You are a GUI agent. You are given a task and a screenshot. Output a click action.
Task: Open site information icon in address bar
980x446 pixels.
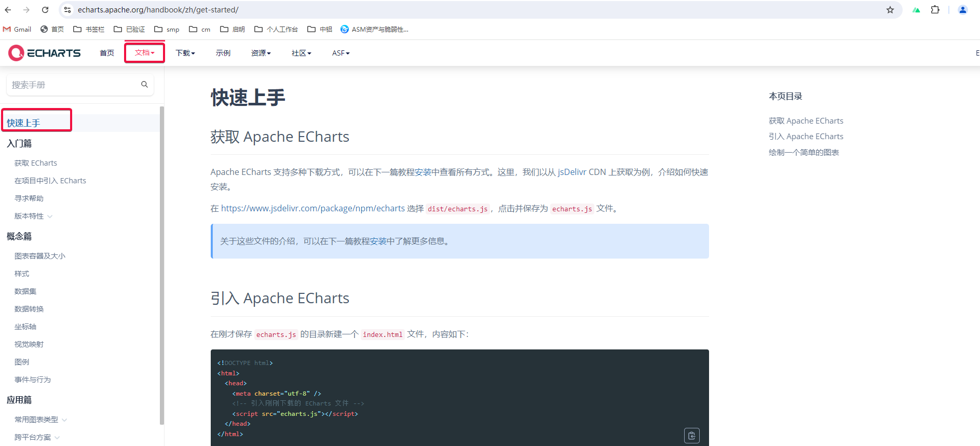point(67,10)
